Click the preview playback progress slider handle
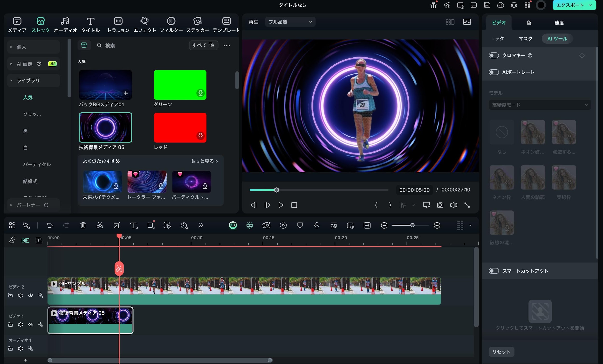 (x=277, y=190)
